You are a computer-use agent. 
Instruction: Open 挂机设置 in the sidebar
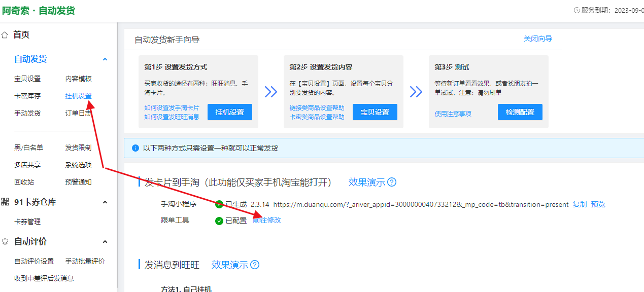78,96
